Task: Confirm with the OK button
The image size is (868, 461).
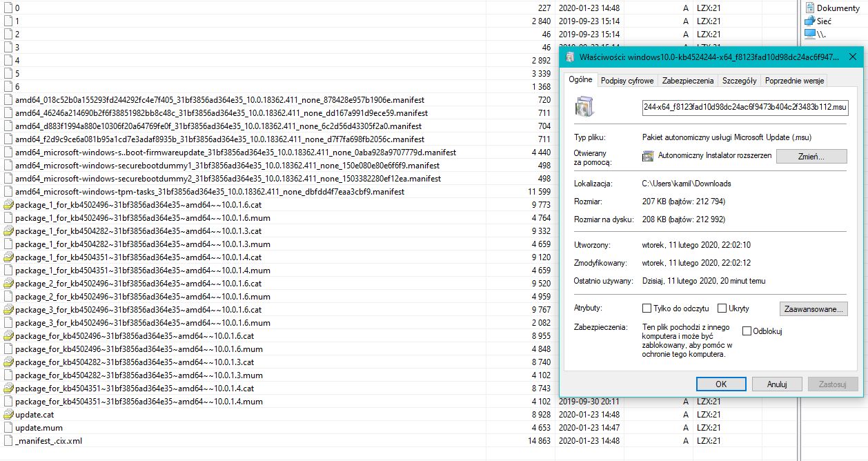Action: [x=721, y=384]
